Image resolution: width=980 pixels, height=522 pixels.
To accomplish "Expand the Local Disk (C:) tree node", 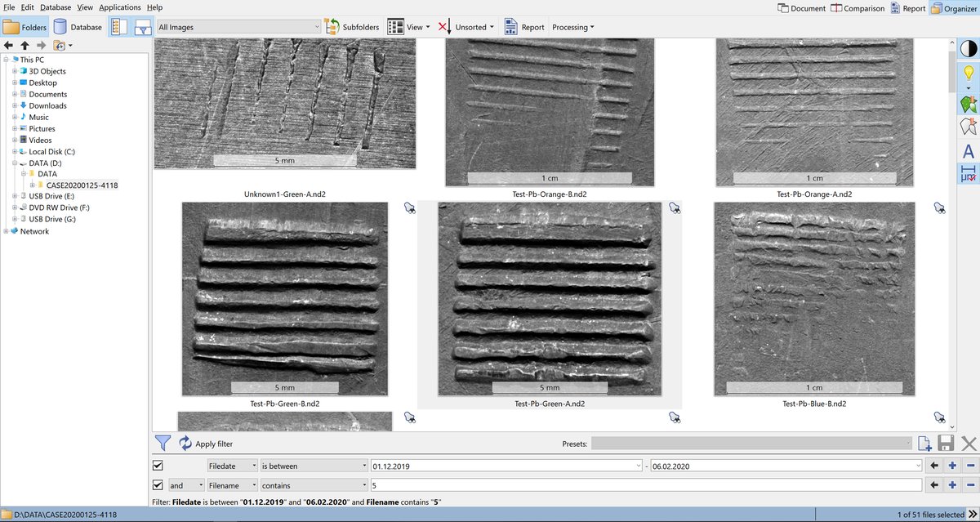I will tap(15, 152).
